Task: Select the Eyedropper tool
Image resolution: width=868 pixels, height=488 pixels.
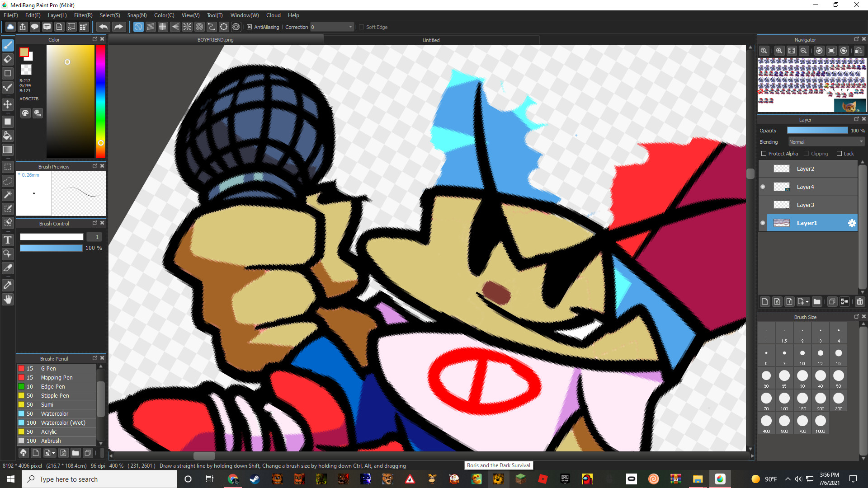Action: [x=8, y=285]
